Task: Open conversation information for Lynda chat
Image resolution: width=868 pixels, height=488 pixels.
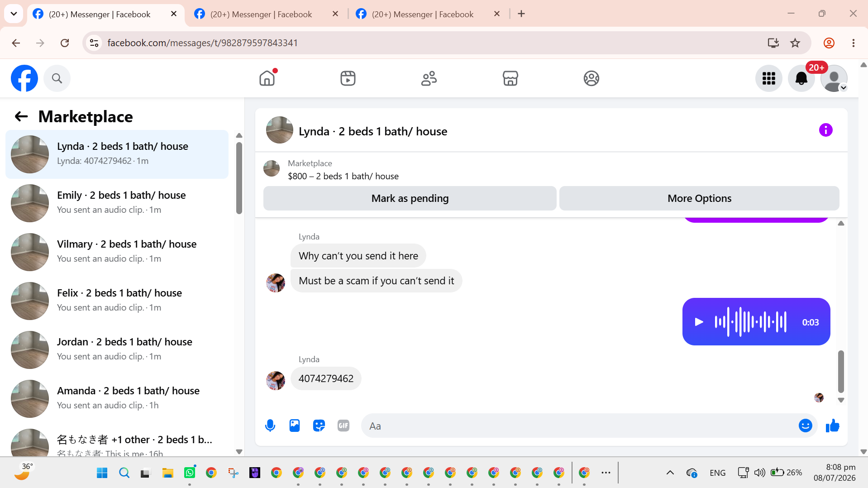Action: (x=825, y=130)
